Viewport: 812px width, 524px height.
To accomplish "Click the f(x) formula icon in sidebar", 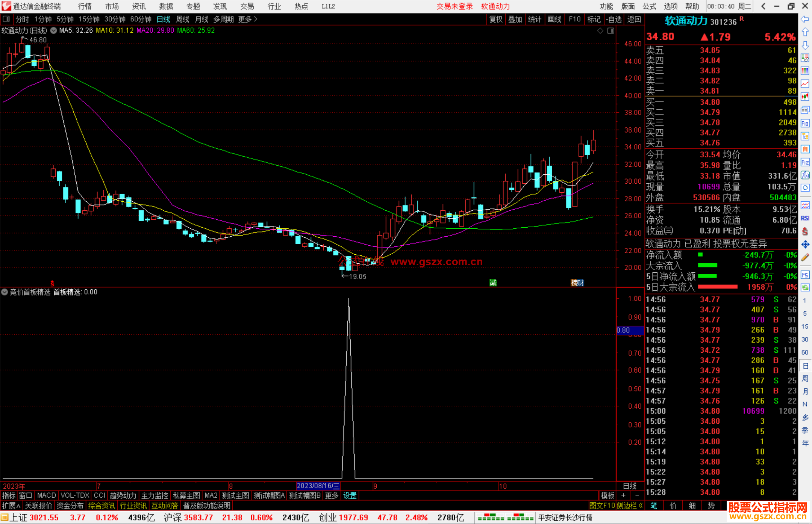I will pos(805,175).
